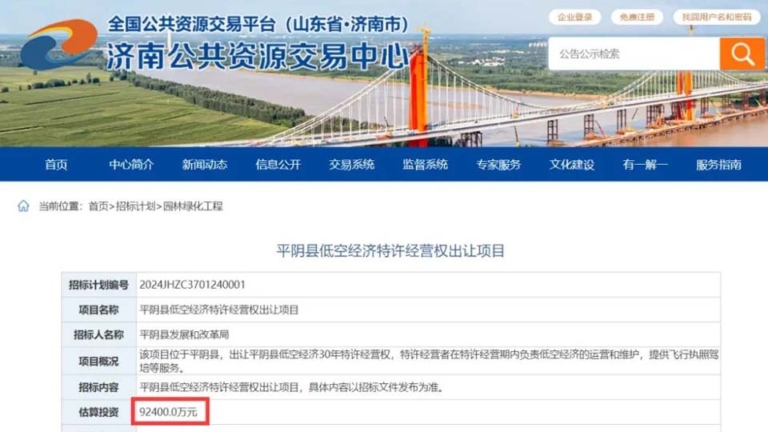Viewport: 768px width, 432px height.
Task: Click the 园林绿化工程 breadcrumb link
Action: click(192, 206)
